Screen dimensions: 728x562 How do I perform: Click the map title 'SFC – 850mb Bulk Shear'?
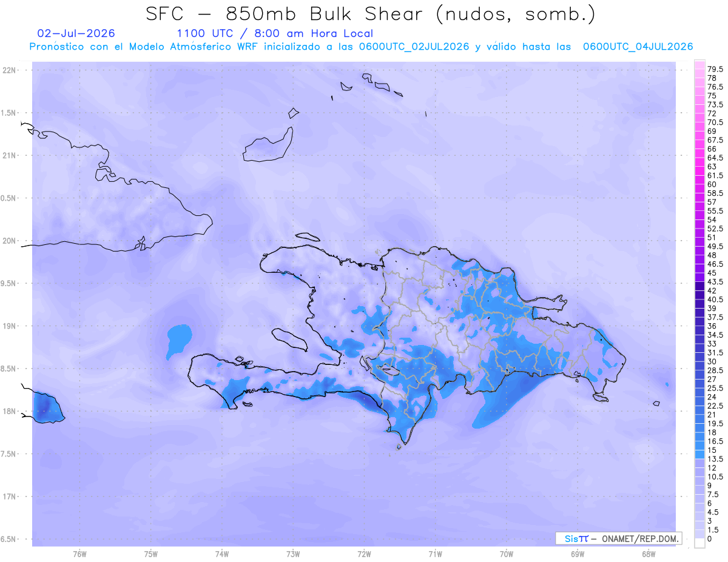[288, 15]
